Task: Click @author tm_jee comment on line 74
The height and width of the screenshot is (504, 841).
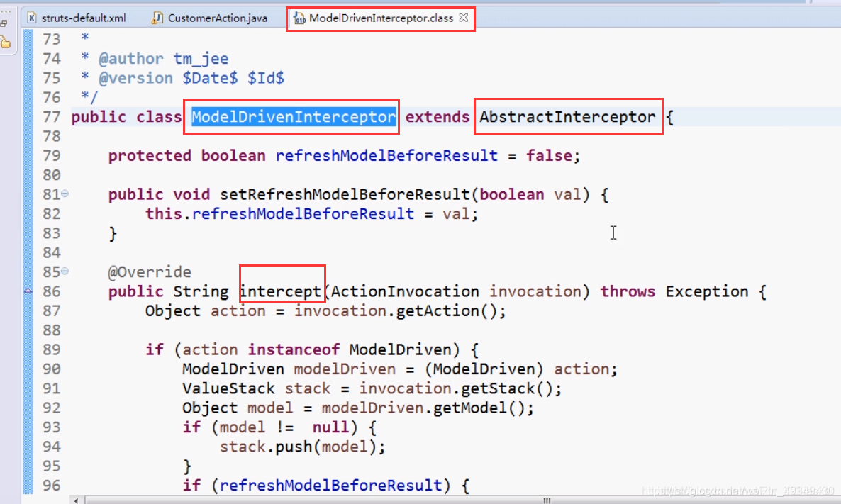Action: pos(164,58)
